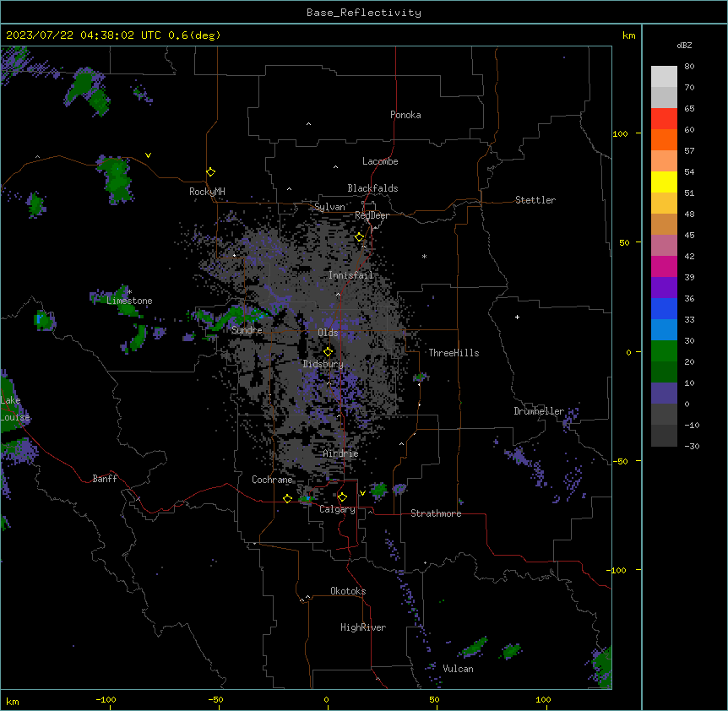Select the yellow V marker east of Calgary
This screenshot has height=711, width=728.
[x=362, y=493]
